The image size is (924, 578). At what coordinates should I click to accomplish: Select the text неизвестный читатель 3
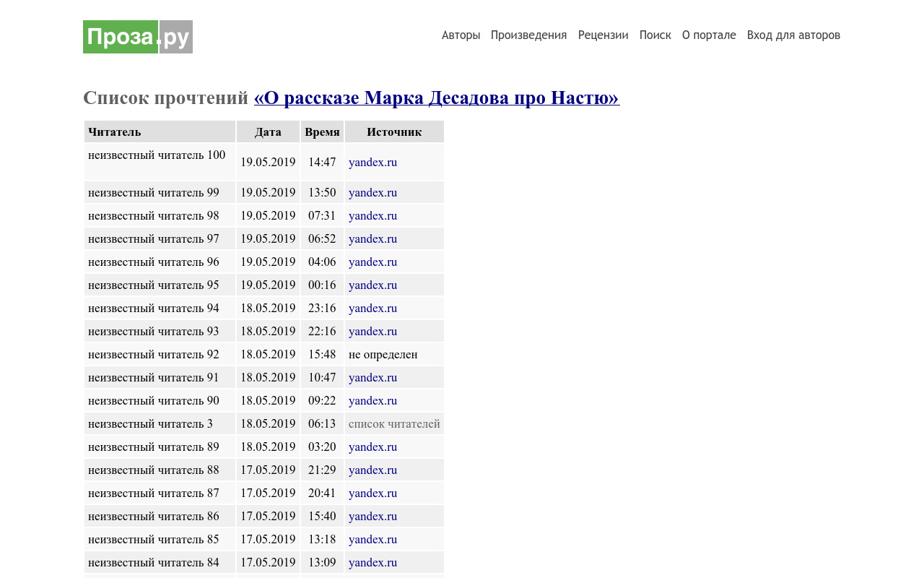point(150,423)
